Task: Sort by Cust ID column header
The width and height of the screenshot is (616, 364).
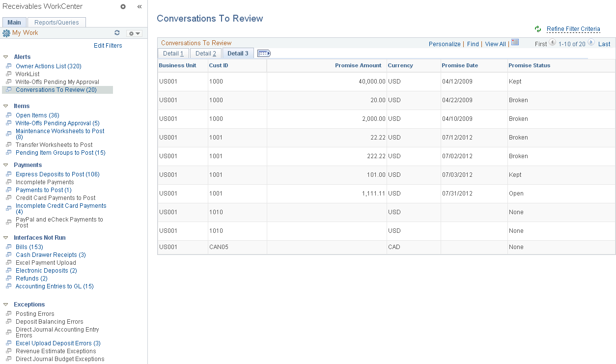Action: point(219,65)
